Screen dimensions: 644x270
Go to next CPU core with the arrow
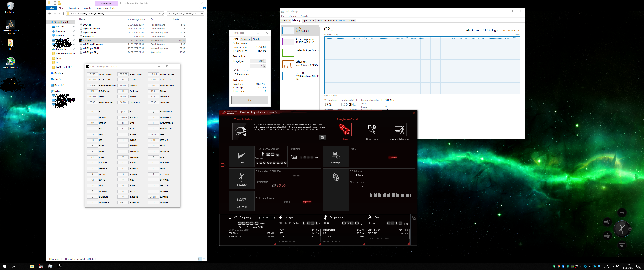(x=274, y=218)
